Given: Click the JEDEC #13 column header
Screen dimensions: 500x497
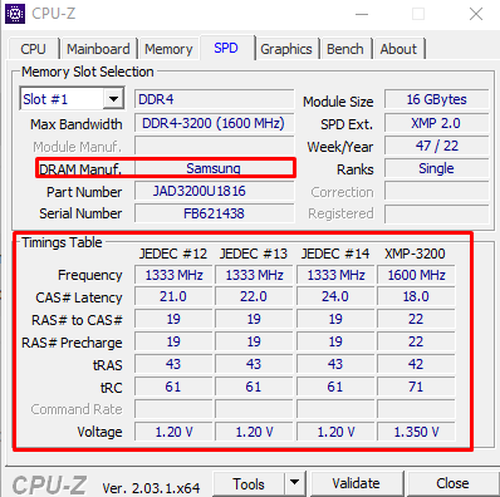Looking at the screenshot, I should click(x=254, y=254).
